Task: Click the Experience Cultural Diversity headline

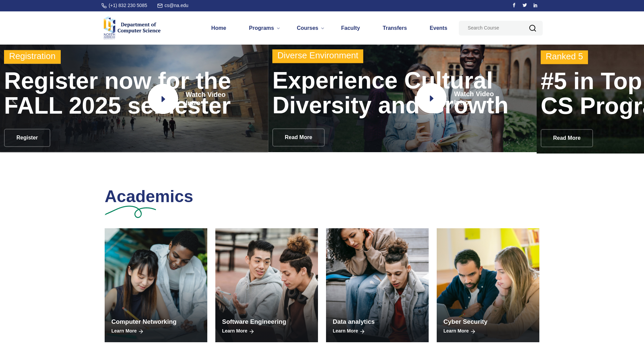Action: pyautogui.click(x=390, y=93)
